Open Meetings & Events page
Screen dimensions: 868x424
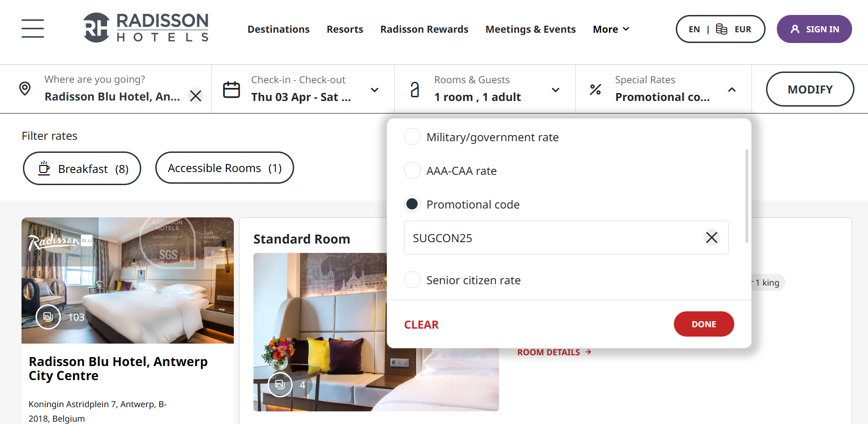pyautogui.click(x=530, y=29)
